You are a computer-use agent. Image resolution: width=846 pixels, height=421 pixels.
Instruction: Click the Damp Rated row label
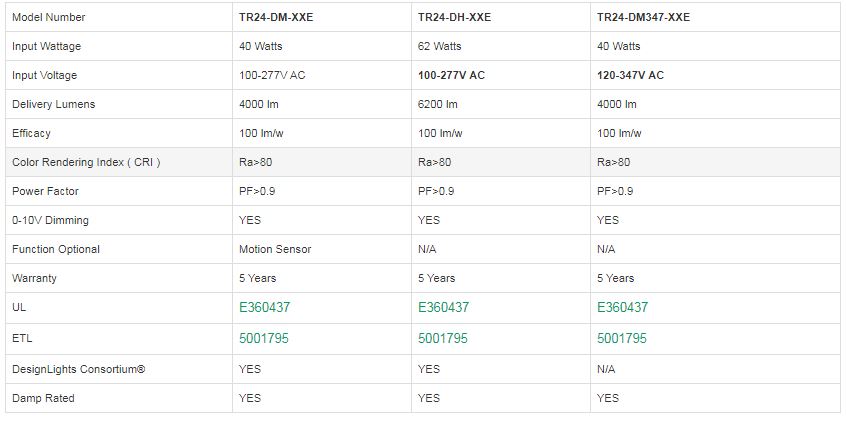point(43,398)
